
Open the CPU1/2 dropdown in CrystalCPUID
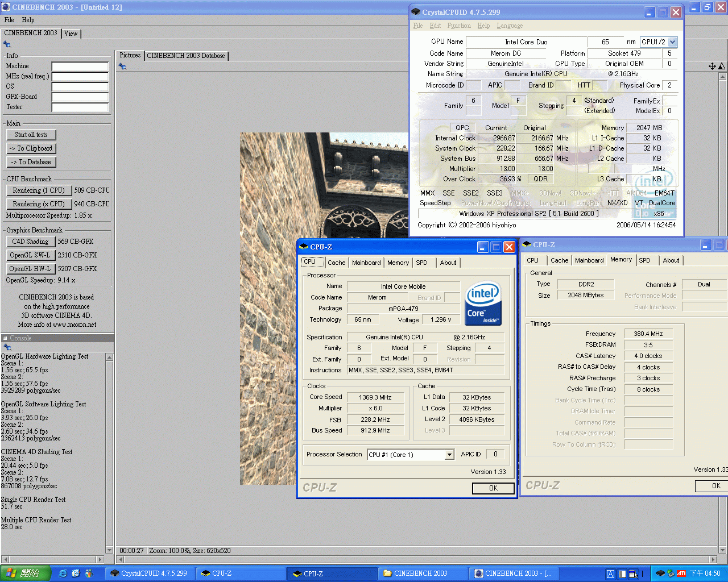(x=673, y=41)
